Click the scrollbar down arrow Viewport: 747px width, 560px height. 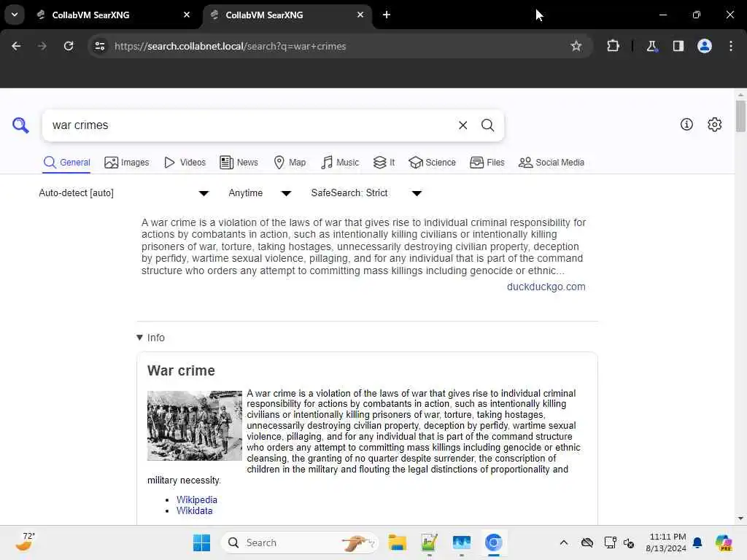pyautogui.click(x=740, y=518)
